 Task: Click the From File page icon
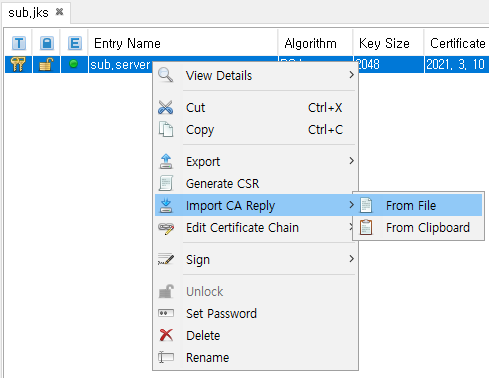[x=366, y=205]
